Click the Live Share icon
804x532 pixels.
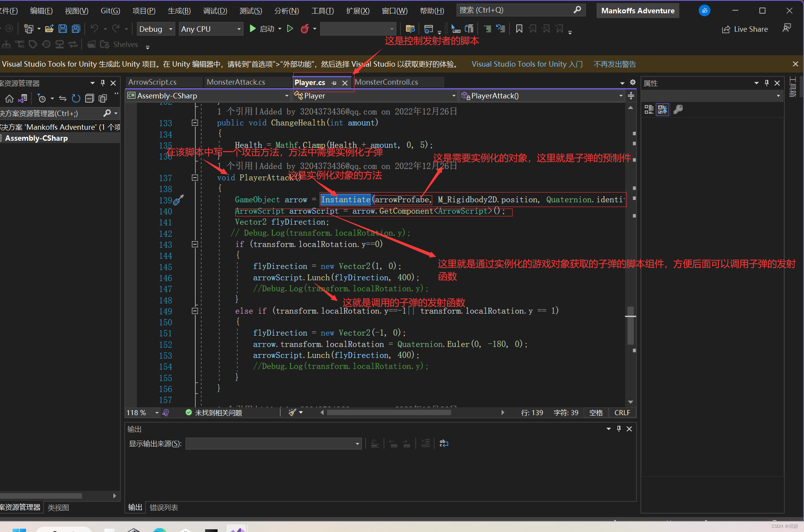click(726, 29)
